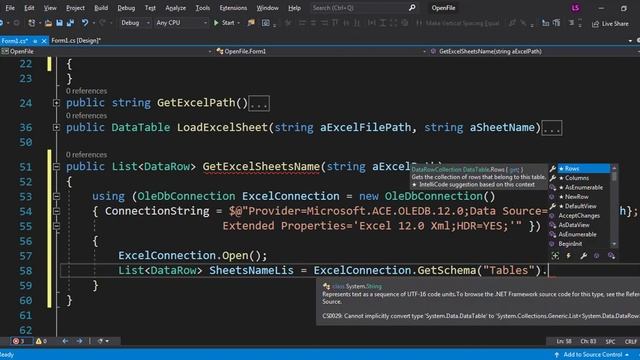640x360 pixels.
Task: Click the Undo arrow icon
Action: (84, 23)
